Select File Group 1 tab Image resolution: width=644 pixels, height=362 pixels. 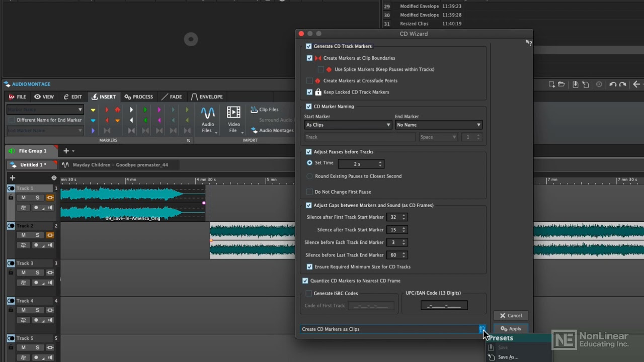pyautogui.click(x=32, y=151)
